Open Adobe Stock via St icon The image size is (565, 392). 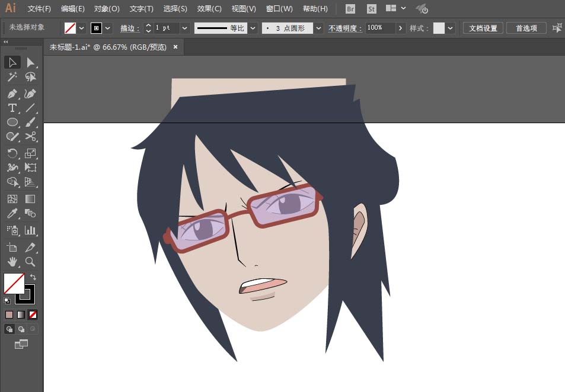click(372, 9)
